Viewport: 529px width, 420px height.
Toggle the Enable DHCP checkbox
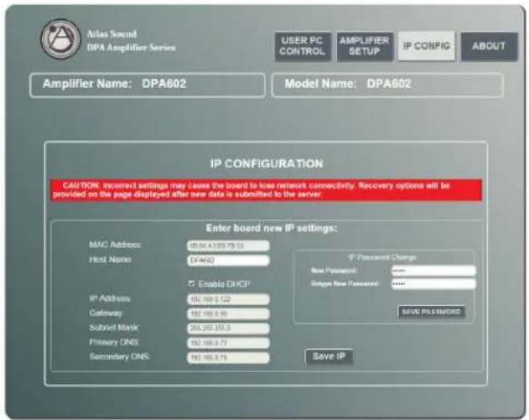[x=191, y=283]
